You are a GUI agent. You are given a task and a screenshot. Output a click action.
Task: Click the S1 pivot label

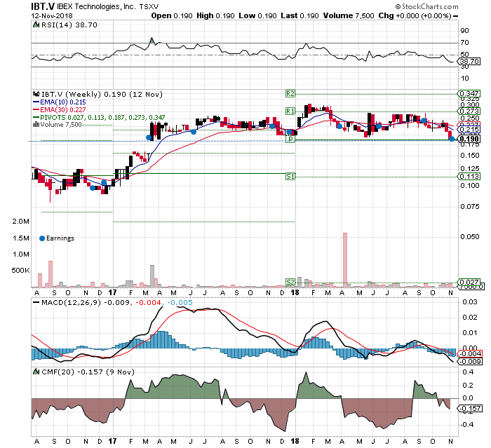point(290,176)
